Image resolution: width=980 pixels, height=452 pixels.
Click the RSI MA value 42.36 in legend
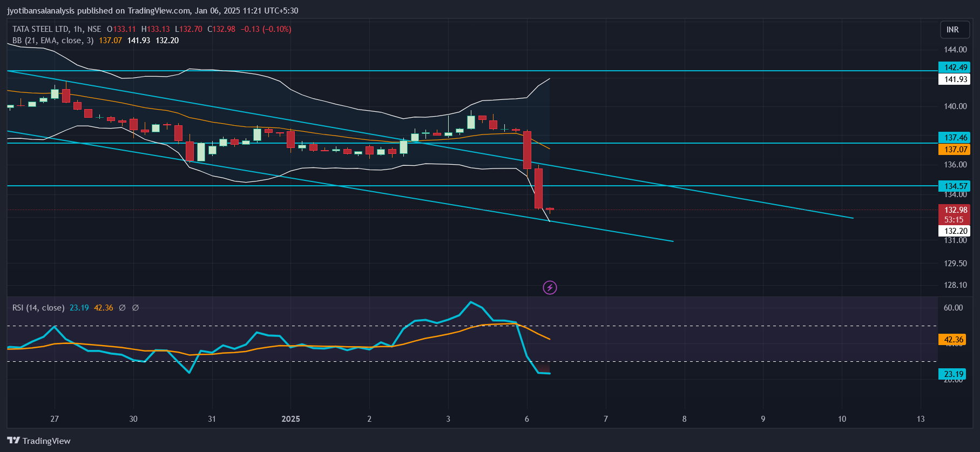coord(104,308)
